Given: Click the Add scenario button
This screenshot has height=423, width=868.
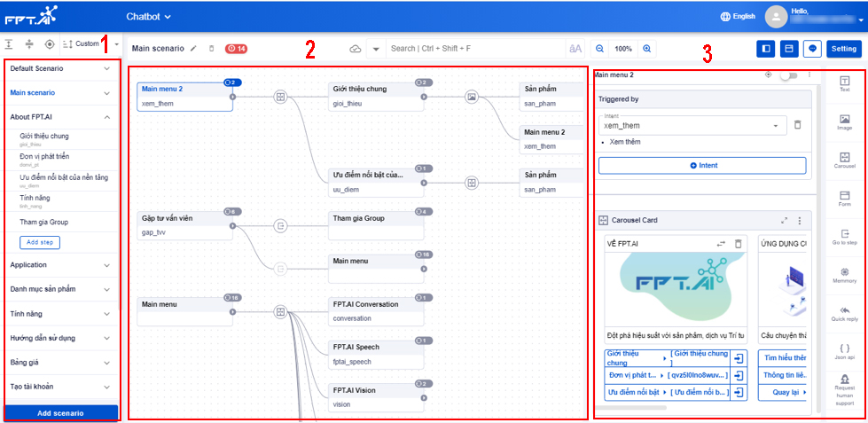Looking at the screenshot, I should pos(61,413).
